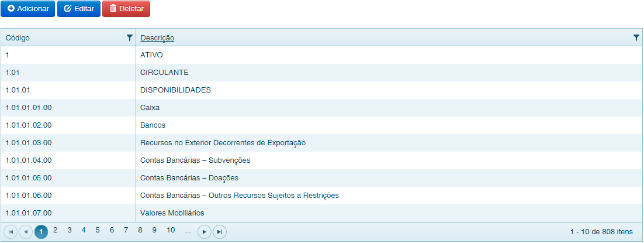
Task: Click code cell 1.01.01.07.00
Action: tap(68, 213)
